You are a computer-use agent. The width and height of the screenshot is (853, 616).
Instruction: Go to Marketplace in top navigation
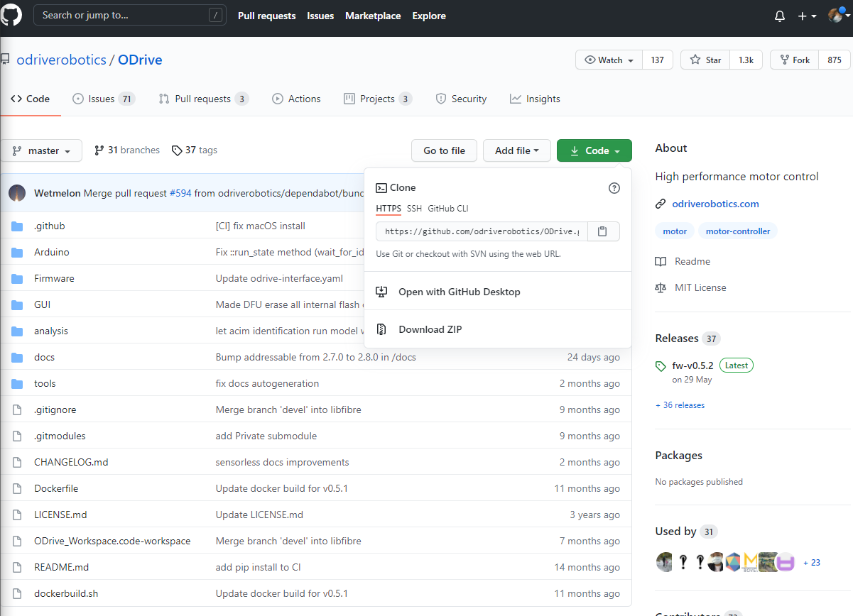[x=373, y=16]
